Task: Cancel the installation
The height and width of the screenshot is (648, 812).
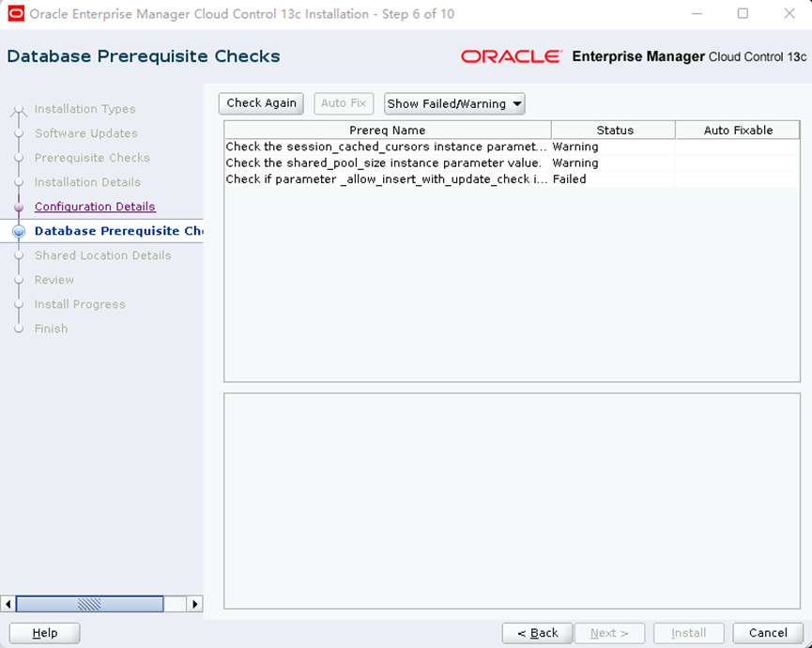Action: [x=768, y=633]
